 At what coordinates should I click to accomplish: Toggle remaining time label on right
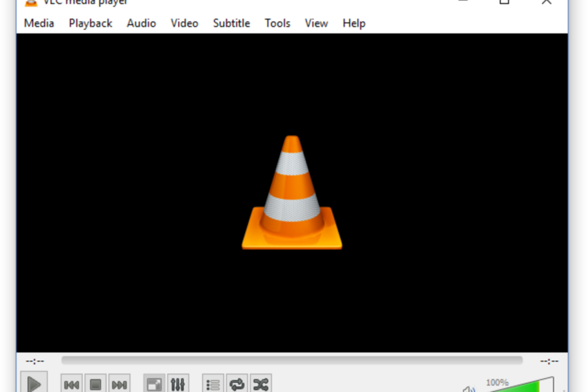tap(549, 361)
